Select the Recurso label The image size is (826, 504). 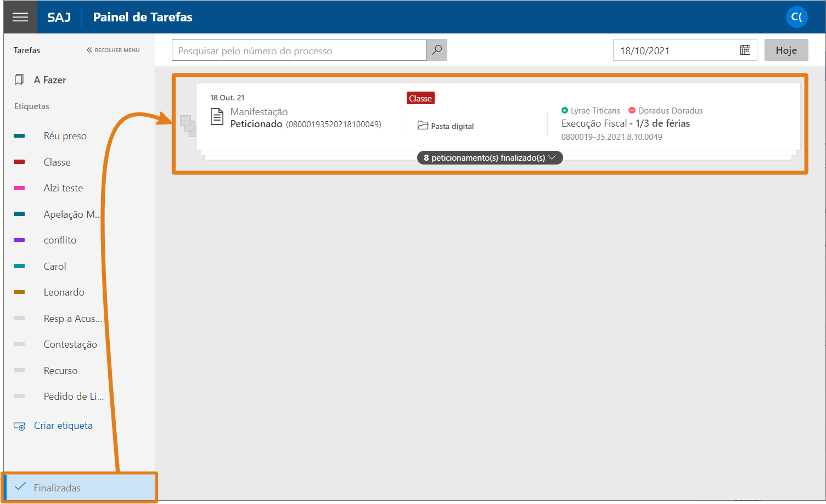pos(60,371)
